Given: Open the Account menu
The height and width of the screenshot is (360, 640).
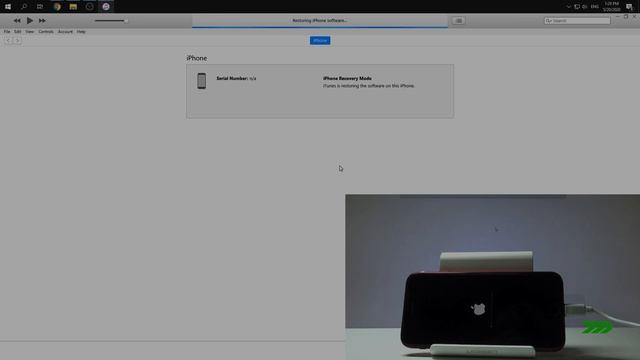Looking at the screenshot, I should coord(65,31).
